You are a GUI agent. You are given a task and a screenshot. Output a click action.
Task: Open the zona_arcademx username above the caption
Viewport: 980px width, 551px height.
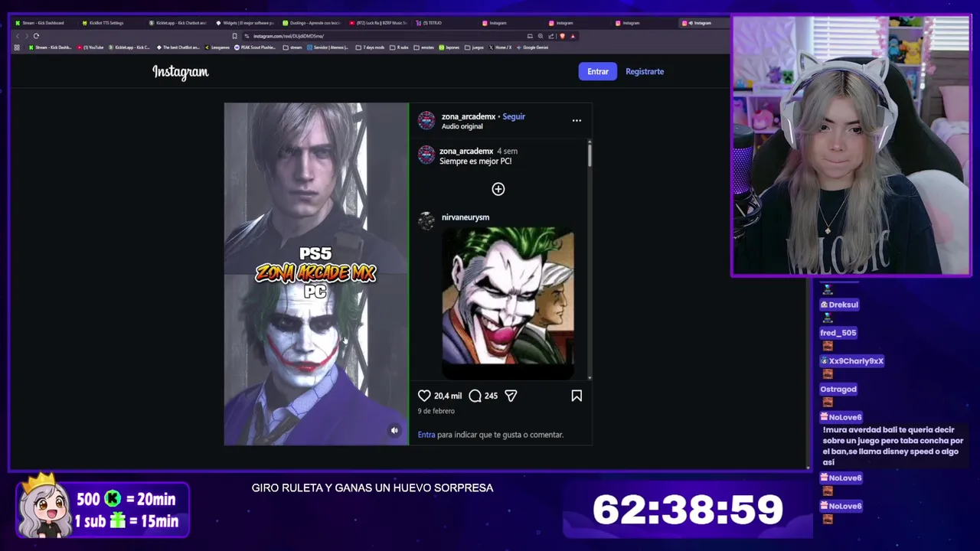tap(466, 152)
